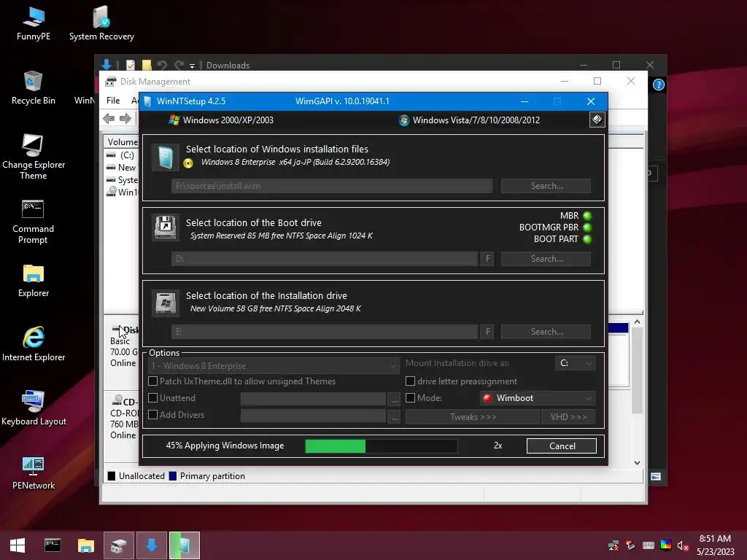Toggle Patch UxTheme.dll checkbox

pyautogui.click(x=153, y=381)
